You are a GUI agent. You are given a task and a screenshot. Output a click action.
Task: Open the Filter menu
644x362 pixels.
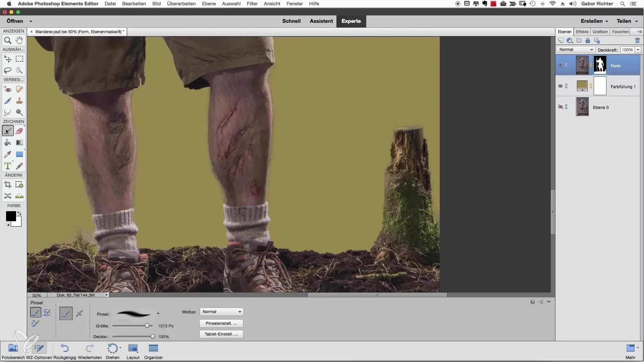[252, 4]
